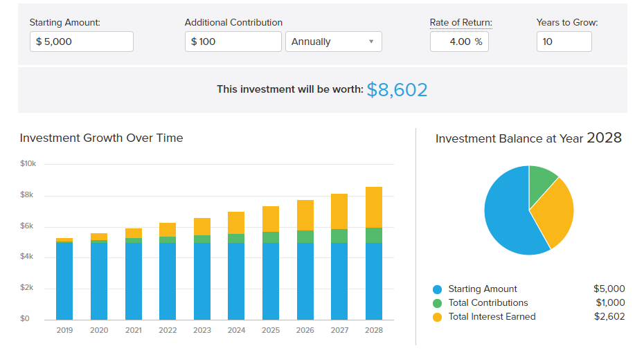Click the Starting Amount input field
Image resolution: width=644 pixels, height=355 pixels.
81,42
